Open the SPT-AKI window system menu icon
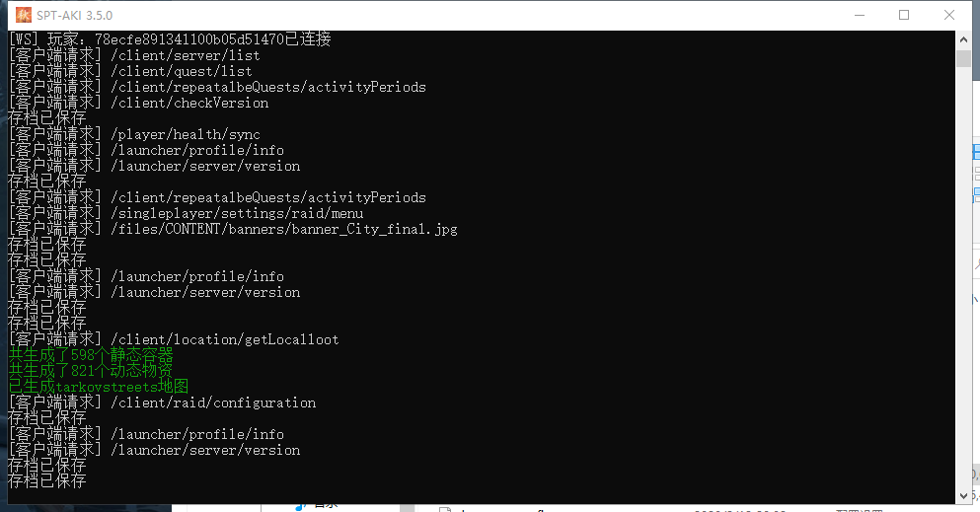The height and width of the screenshot is (512, 980). click(23, 15)
